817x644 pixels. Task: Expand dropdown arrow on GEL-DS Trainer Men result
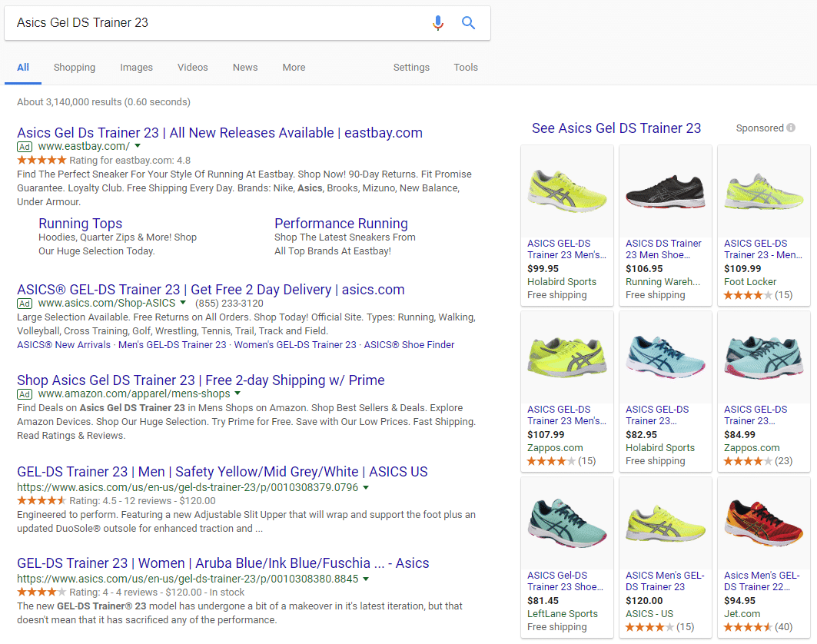367,486
